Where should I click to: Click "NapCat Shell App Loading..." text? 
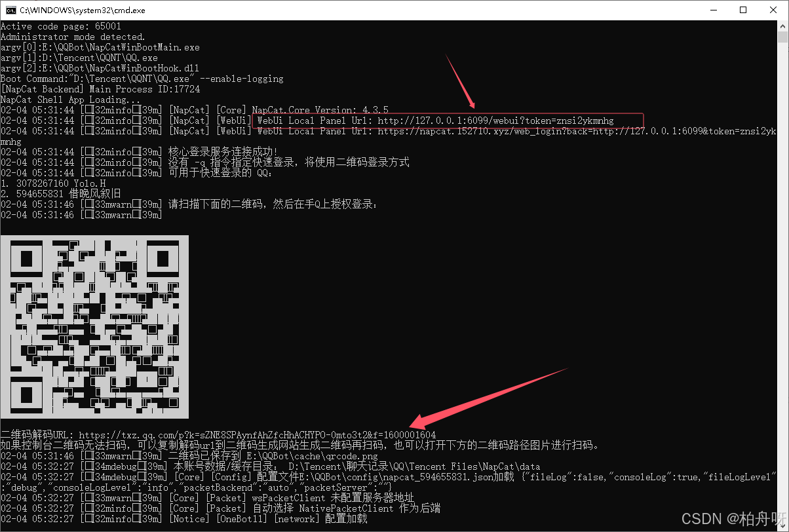[x=71, y=100]
